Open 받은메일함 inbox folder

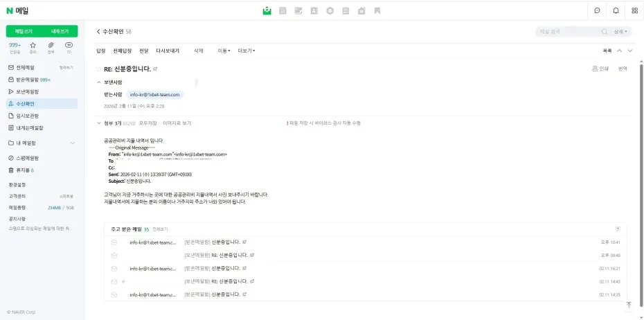[x=26, y=80]
